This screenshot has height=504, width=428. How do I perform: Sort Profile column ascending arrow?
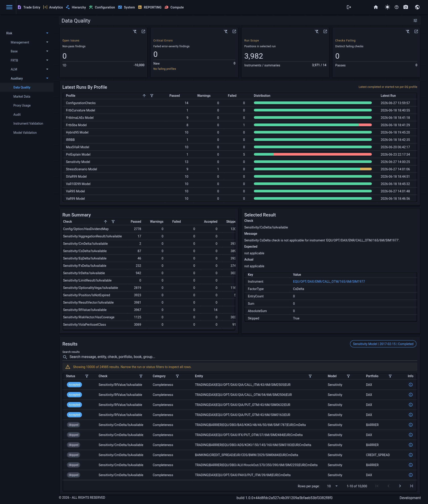[x=144, y=96]
